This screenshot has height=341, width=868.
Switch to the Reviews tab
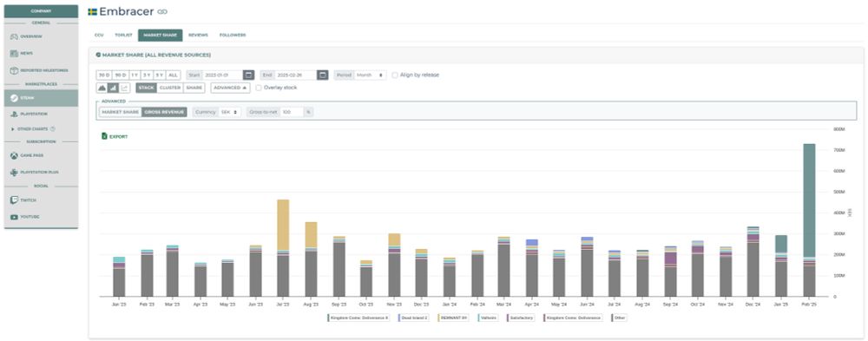click(198, 35)
